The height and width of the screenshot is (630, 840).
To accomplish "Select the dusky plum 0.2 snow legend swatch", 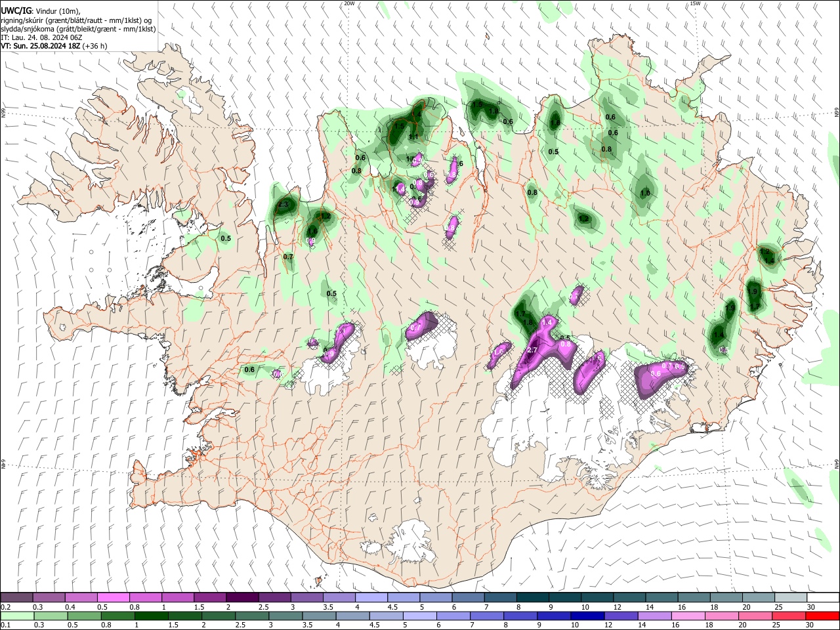I will point(16,598).
